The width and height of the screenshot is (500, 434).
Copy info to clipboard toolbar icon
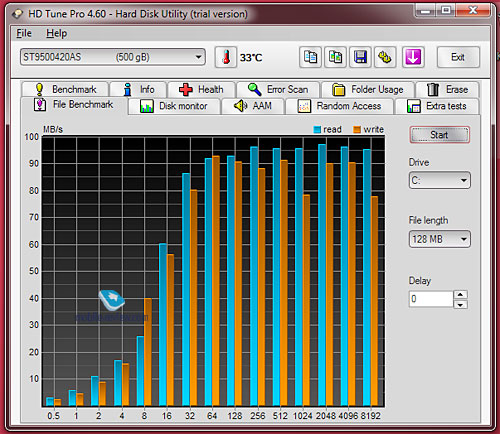pos(311,57)
